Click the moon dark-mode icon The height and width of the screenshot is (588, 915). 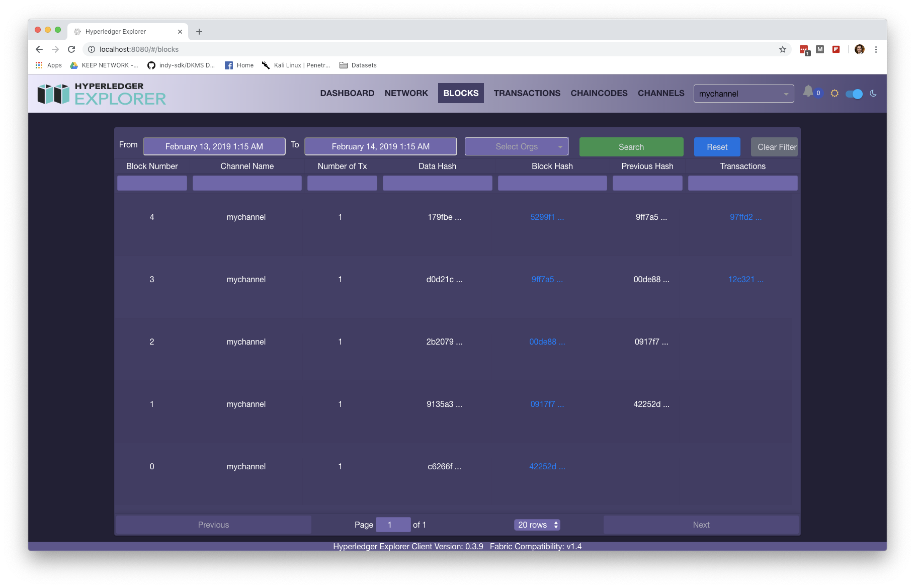(873, 94)
